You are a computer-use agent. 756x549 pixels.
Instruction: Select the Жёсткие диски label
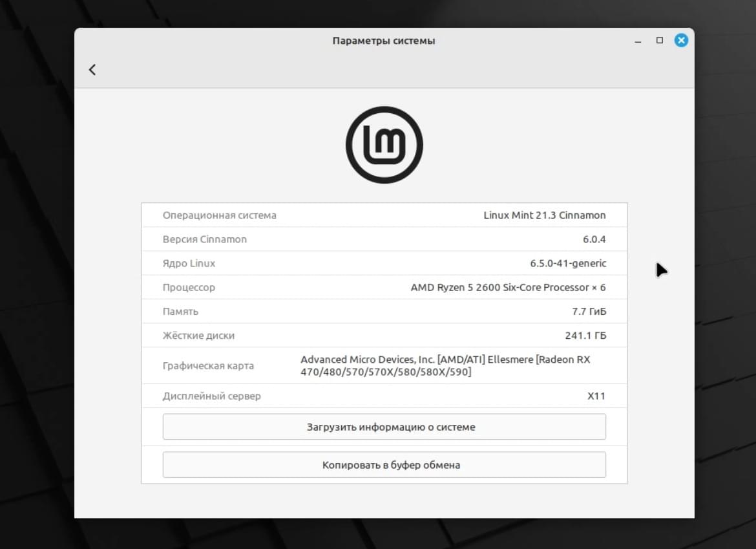198,336
